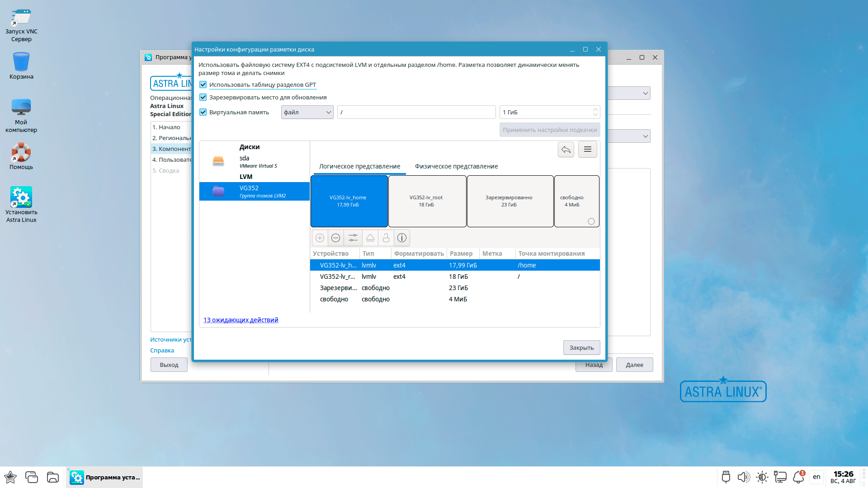
Task: Toggle 'Зарезервировать место для обновления' checkbox
Action: [x=203, y=97]
